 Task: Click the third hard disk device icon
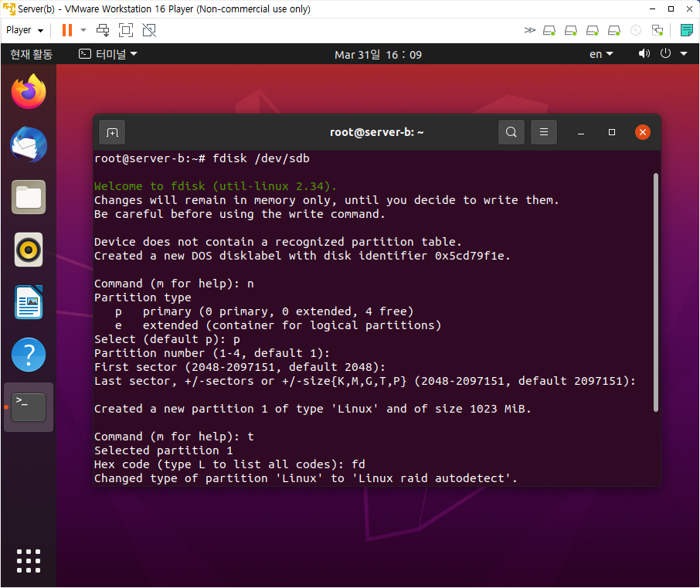pyautogui.click(x=593, y=30)
